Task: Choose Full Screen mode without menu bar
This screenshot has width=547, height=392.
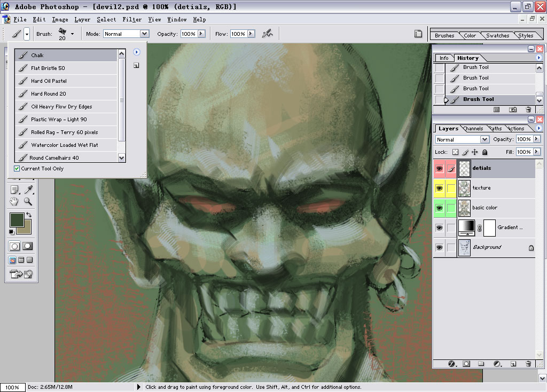Action: (x=30, y=260)
